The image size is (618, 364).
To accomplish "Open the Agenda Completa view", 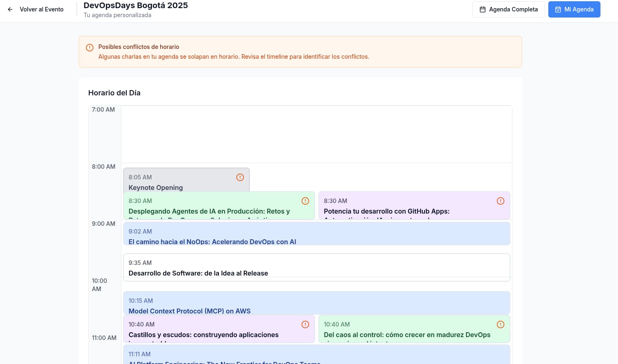I will pos(509,9).
